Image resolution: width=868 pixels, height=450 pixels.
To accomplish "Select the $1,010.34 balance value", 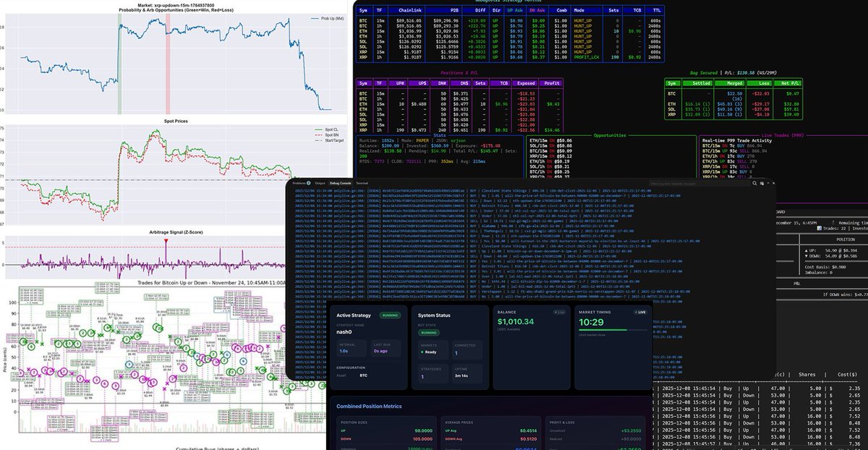I will pos(515,321).
